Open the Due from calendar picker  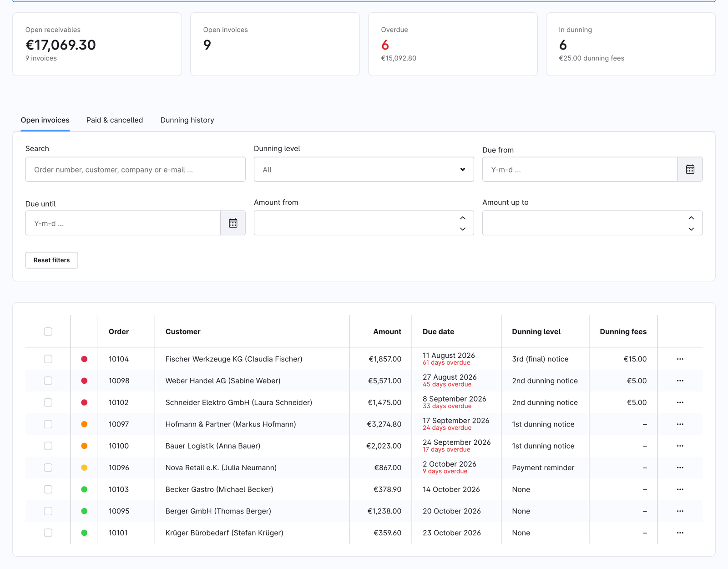[x=690, y=169]
